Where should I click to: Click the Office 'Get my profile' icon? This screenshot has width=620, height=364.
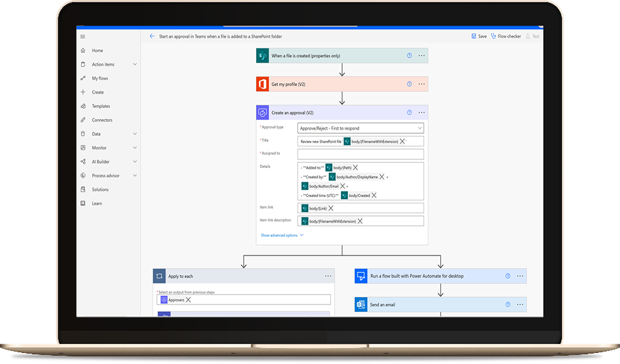(262, 84)
